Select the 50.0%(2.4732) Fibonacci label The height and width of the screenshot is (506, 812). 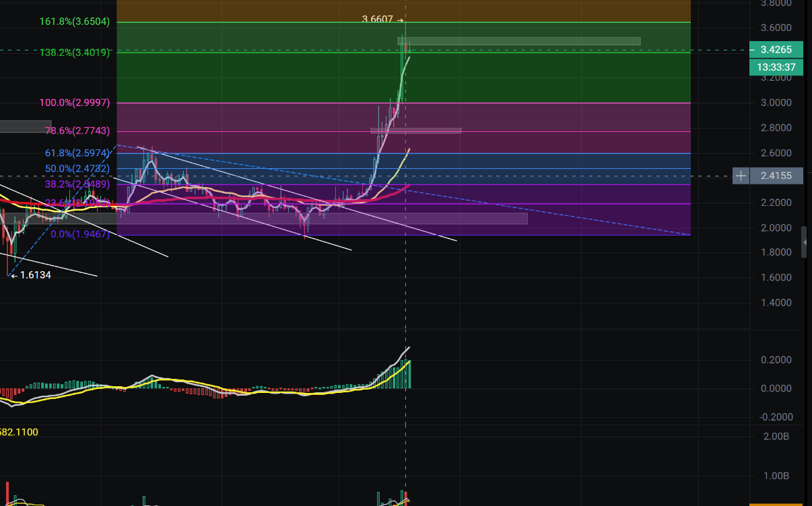[x=78, y=168]
